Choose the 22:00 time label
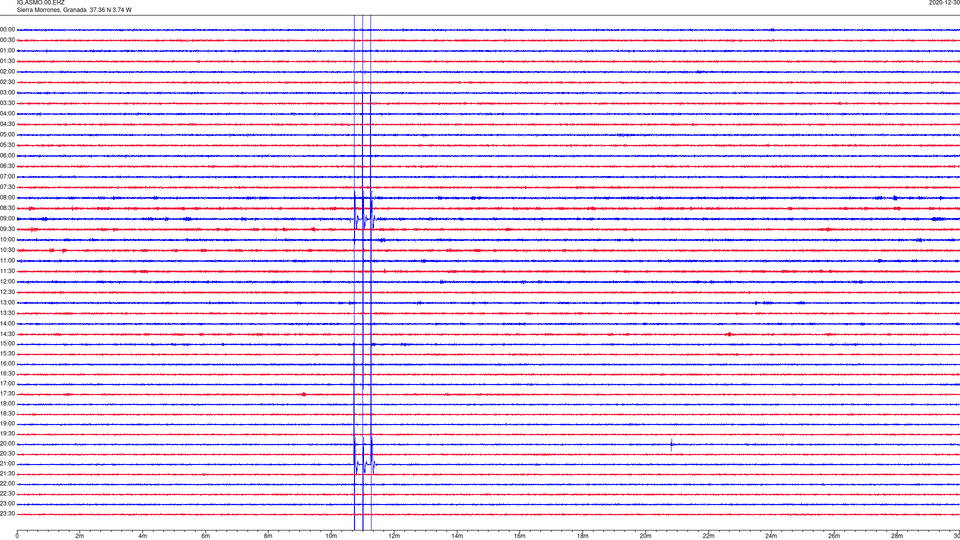The image size is (960, 540). (7, 484)
